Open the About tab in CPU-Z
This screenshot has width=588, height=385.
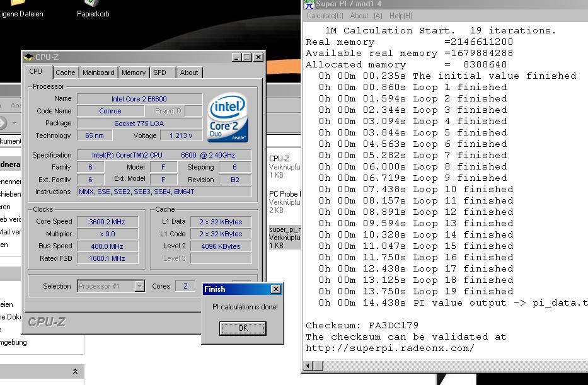click(x=189, y=72)
